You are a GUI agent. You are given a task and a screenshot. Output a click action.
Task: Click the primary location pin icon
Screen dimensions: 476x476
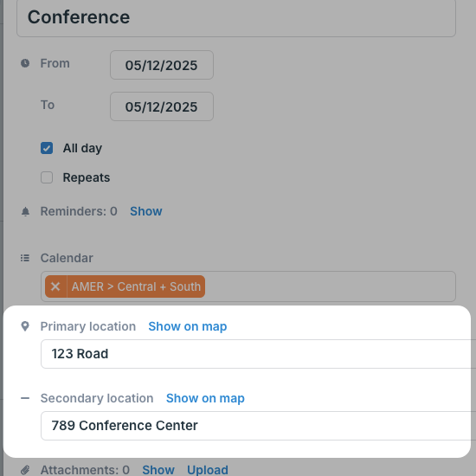point(25,326)
